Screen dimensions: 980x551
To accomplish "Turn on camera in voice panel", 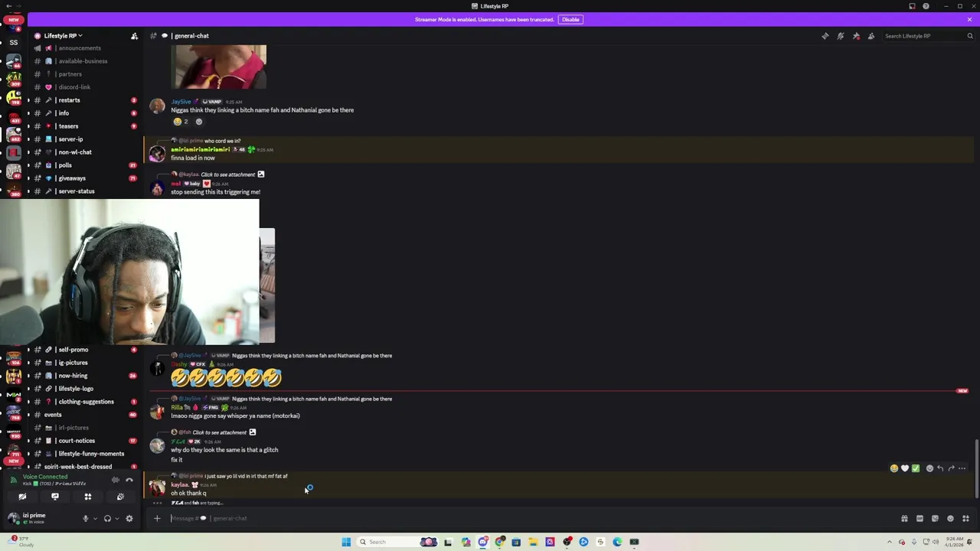I will [x=22, y=497].
